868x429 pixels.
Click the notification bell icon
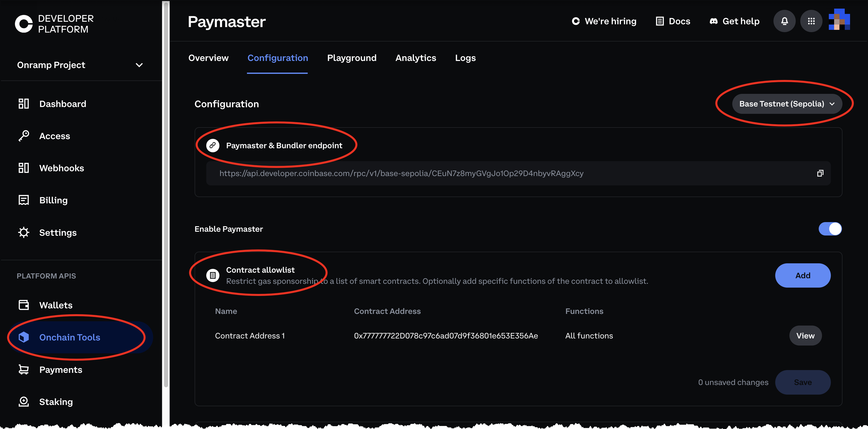[784, 21]
